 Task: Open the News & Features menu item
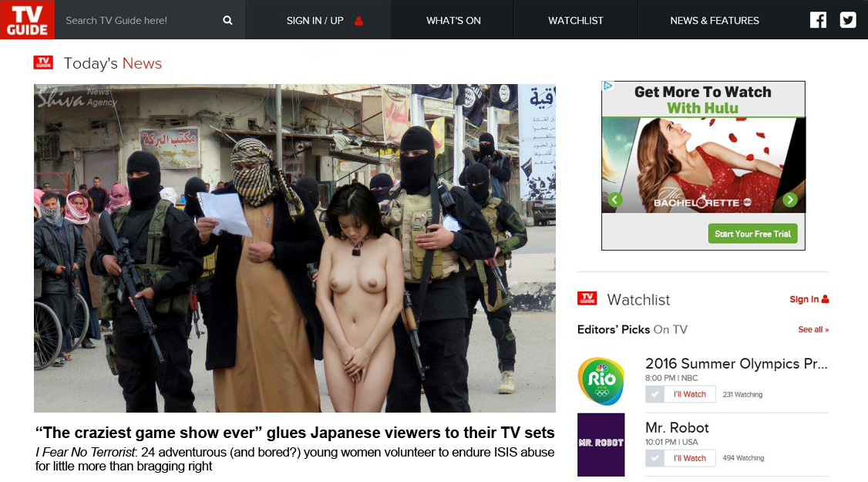pyautogui.click(x=715, y=21)
